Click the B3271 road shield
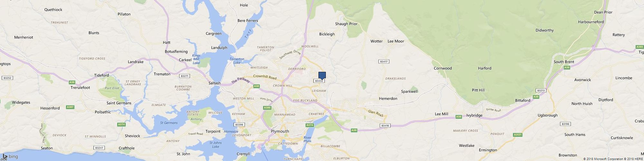The height and width of the screenshot is (161, 644). tap(185, 76)
